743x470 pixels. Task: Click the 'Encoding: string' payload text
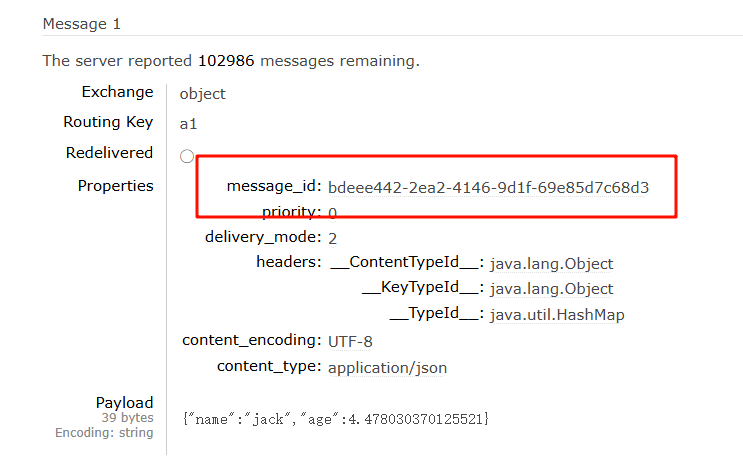tap(104, 433)
